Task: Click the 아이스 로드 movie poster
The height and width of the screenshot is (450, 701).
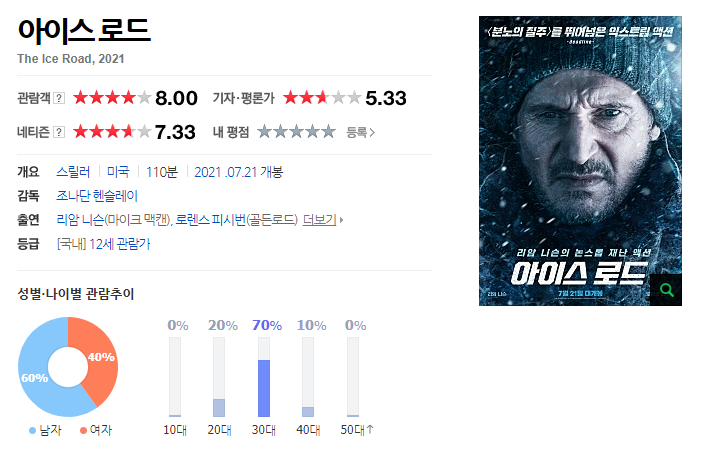Action: [580, 161]
